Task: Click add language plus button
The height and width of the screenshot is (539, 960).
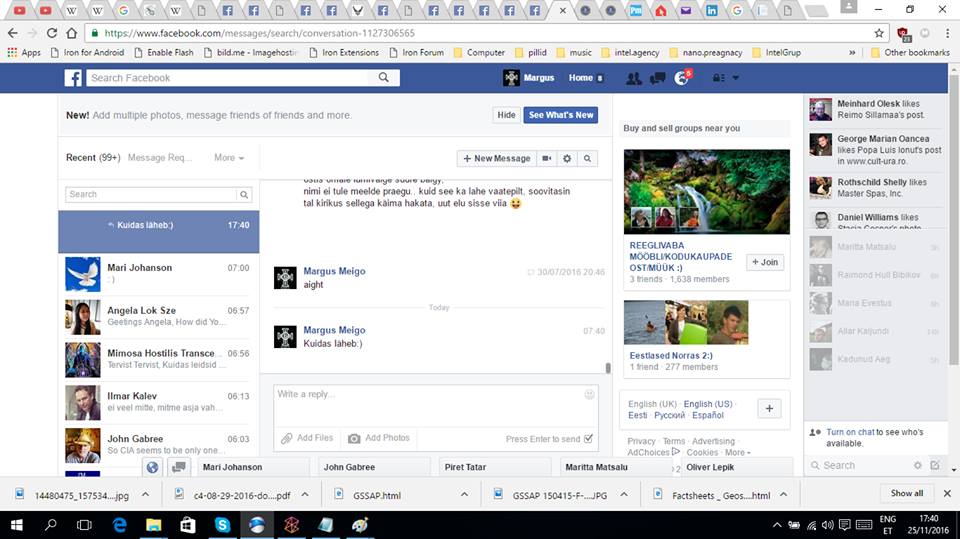Action: (x=769, y=409)
